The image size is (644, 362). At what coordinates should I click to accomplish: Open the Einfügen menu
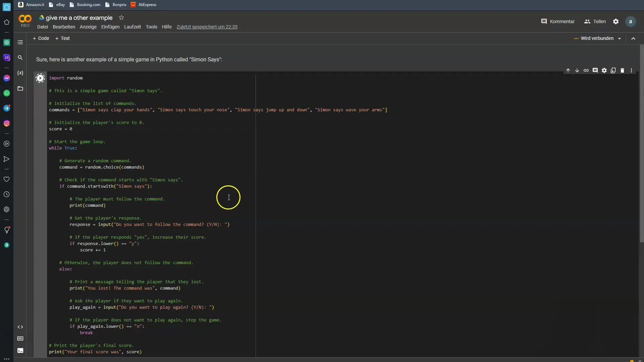(x=110, y=27)
